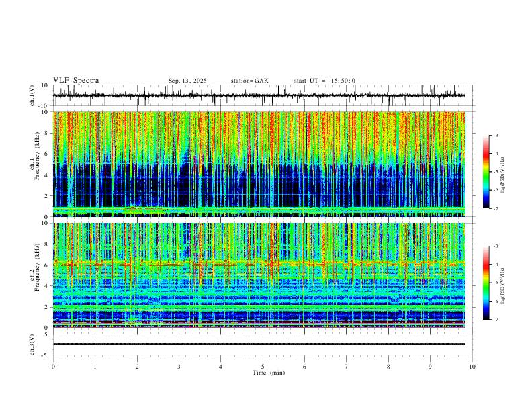Click the lower color bar's log(PSD) label

point(502,286)
